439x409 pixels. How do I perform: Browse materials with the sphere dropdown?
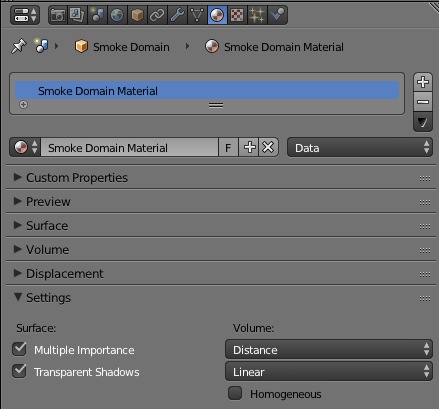[x=25, y=147]
